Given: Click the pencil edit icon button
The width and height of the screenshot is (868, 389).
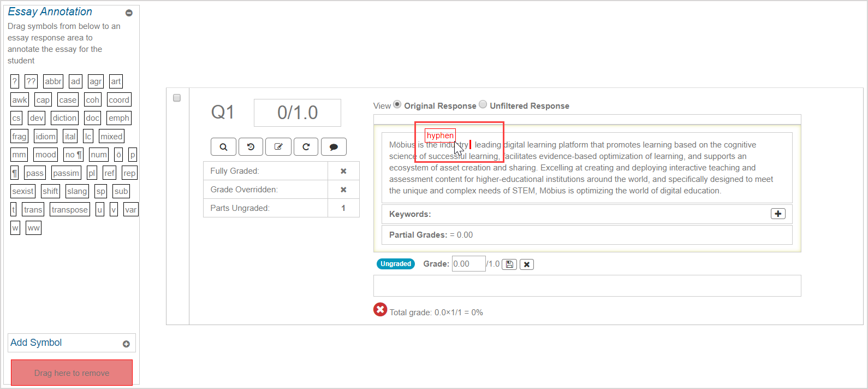Looking at the screenshot, I should click(x=278, y=147).
